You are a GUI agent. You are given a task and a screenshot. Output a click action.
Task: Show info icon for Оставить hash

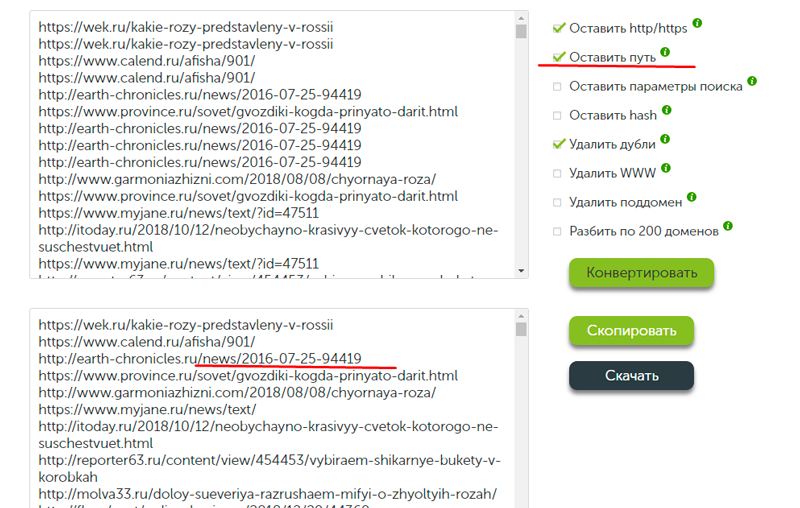coord(666,110)
